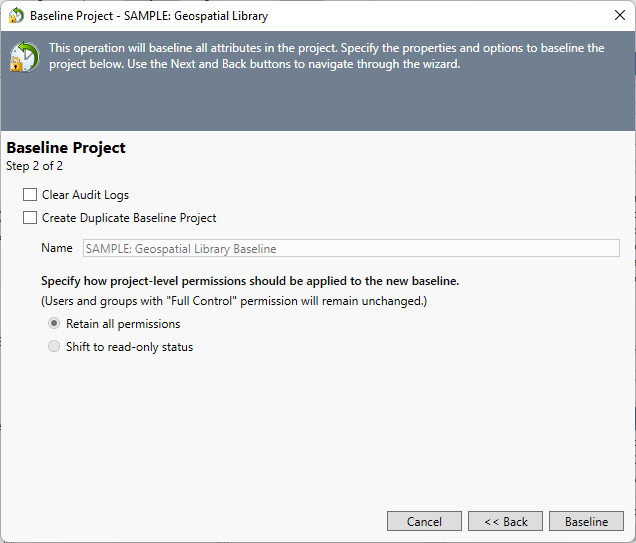Choose Shift to read-only status radio button
Image resolution: width=636 pixels, height=543 pixels.
click(54, 347)
